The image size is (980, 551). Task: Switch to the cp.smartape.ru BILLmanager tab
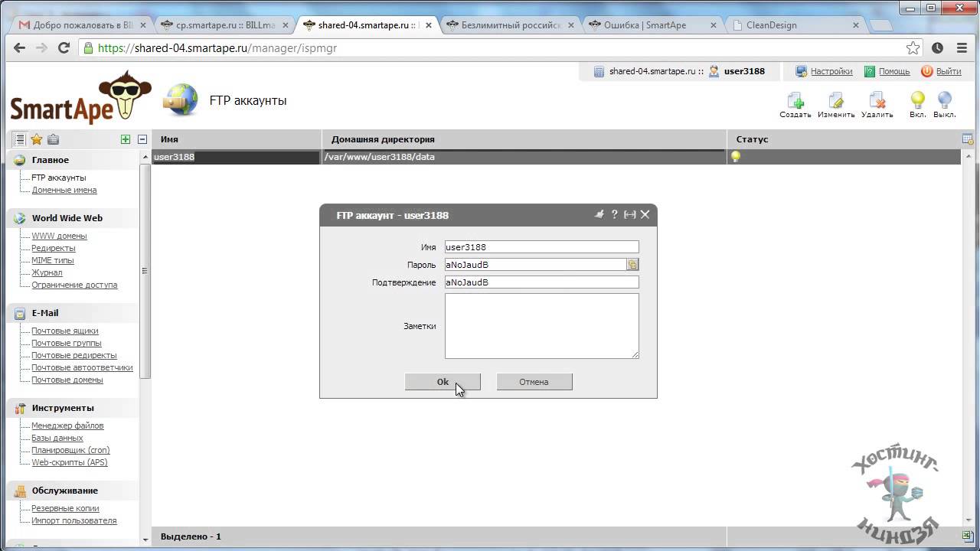(225, 24)
